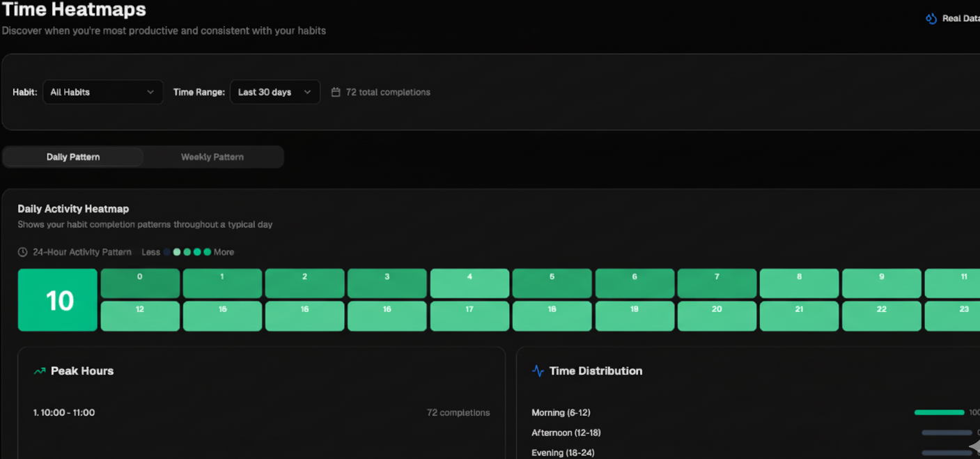
Task: Click the pulse icon beside Time Distribution
Action: pyautogui.click(x=537, y=371)
